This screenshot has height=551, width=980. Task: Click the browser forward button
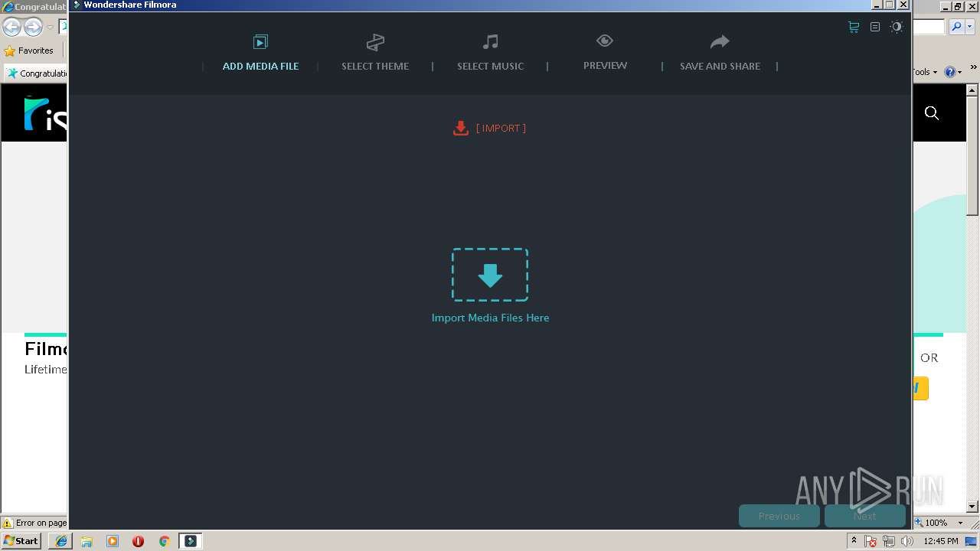click(33, 28)
